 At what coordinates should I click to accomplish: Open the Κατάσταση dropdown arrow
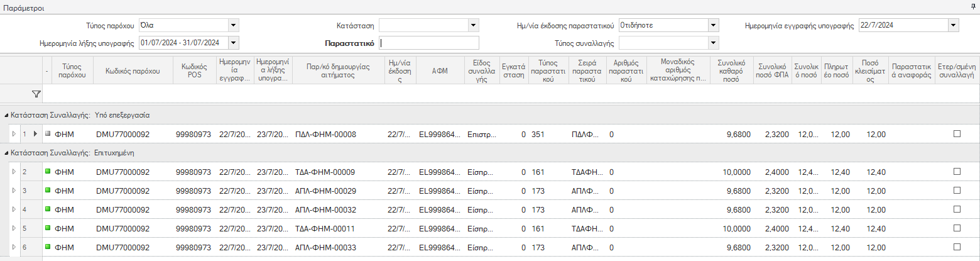[474, 26]
